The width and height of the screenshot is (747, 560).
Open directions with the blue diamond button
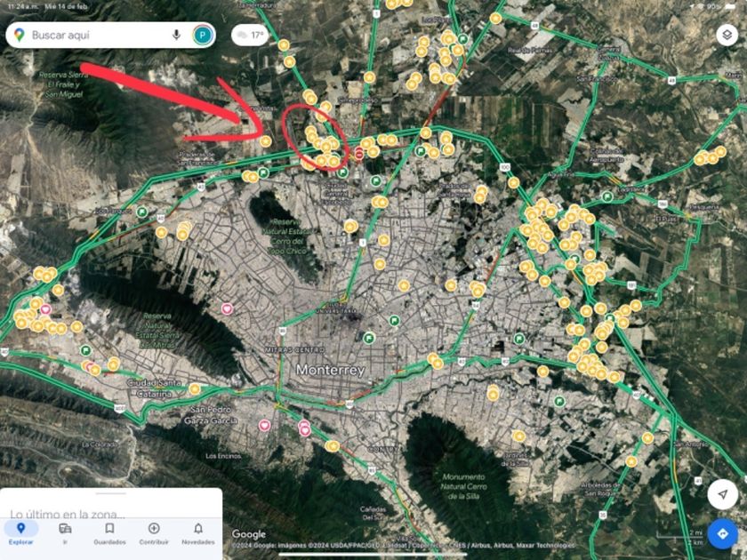[723, 534]
